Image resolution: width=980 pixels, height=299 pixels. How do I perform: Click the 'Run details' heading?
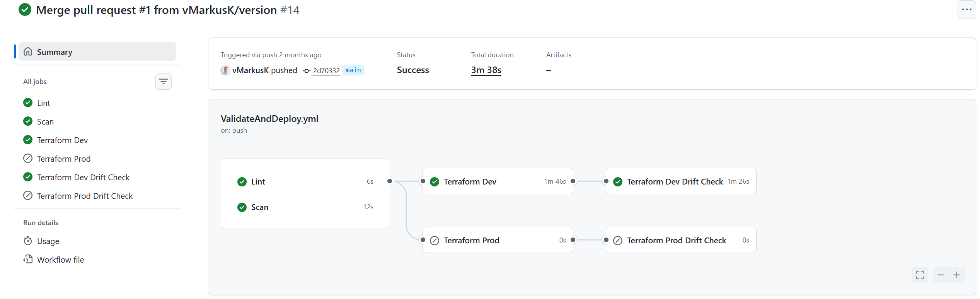41,223
